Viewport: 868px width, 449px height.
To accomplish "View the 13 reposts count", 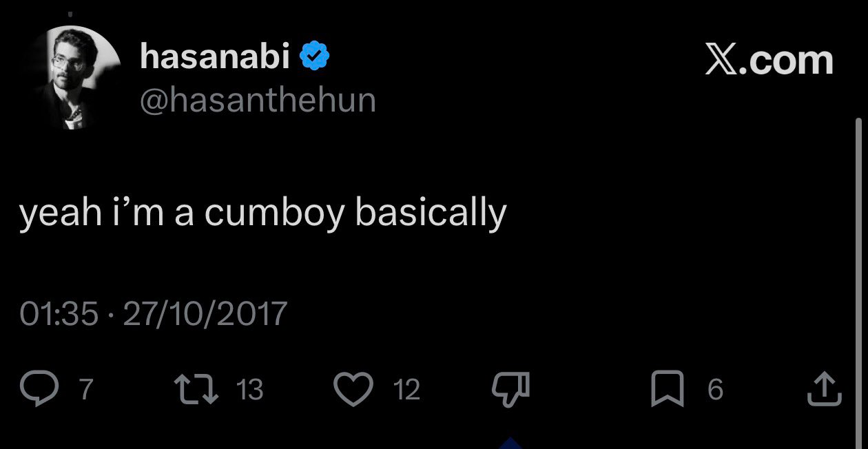I will pyautogui.click(x=249, y=390).
